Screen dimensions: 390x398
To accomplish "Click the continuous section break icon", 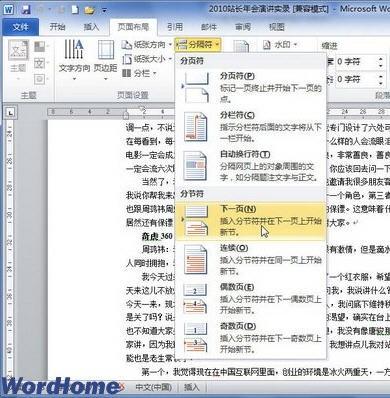I will [x=196, y=260].
